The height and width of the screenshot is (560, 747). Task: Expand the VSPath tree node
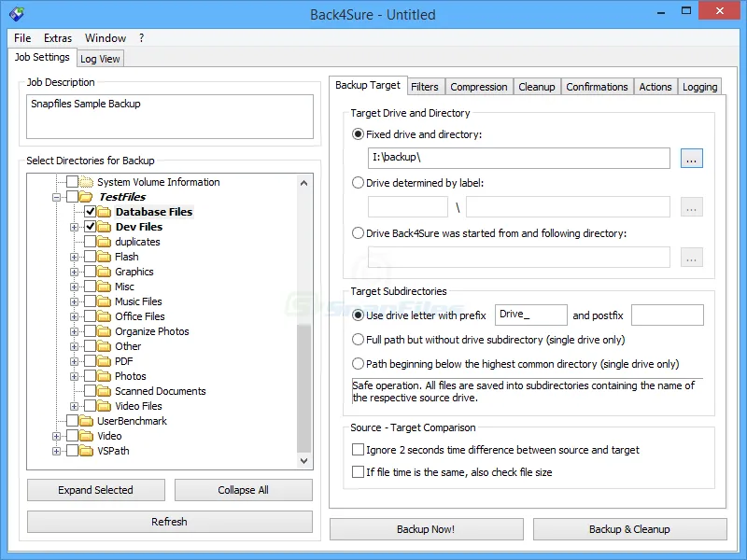coord(56,452)
